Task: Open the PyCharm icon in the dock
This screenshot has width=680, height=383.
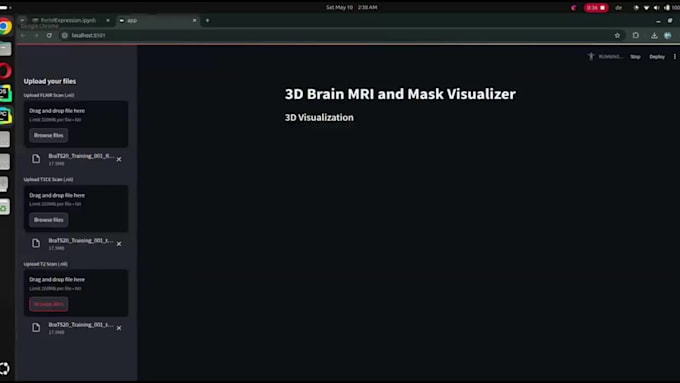Action: point(5,116)
